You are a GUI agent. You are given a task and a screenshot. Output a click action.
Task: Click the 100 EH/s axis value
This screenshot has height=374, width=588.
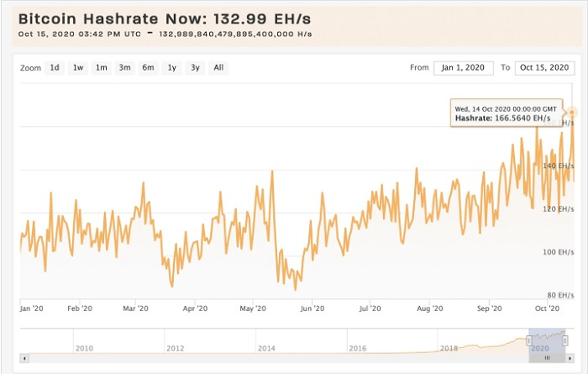point(559,252)
